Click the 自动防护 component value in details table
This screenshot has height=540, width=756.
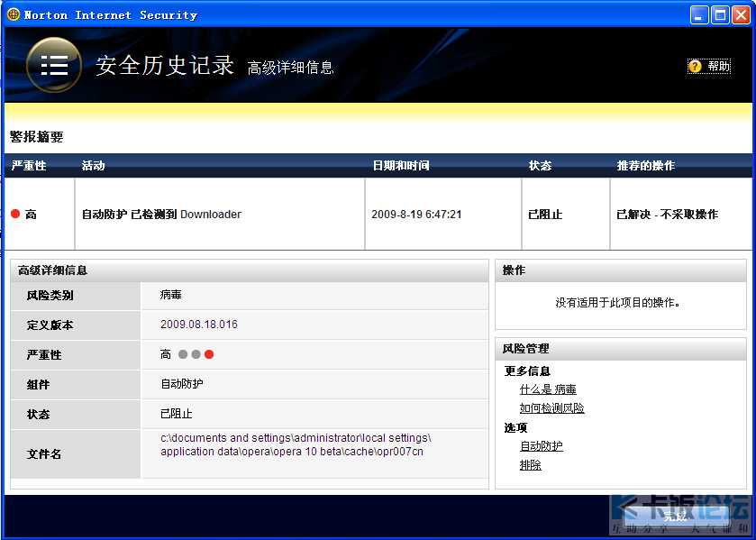pyautogui.click(x=182, y=384)
